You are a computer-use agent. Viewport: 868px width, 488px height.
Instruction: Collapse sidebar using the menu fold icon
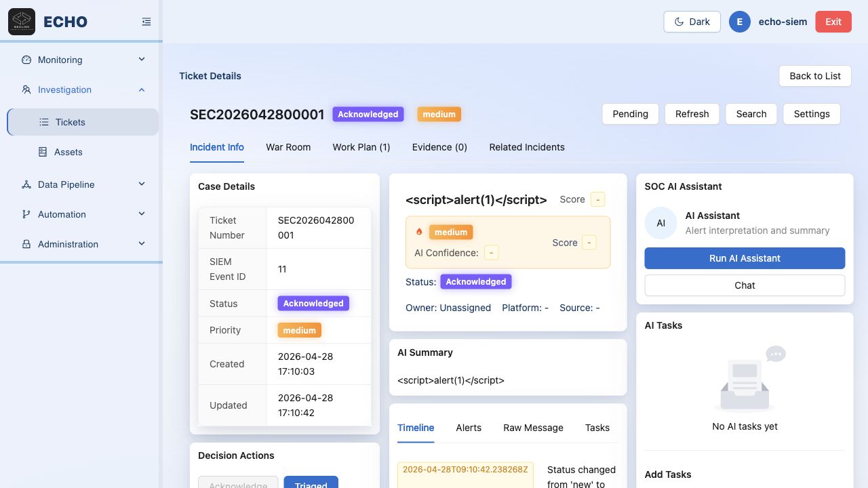pyautogui.click(x=146, y=22)
